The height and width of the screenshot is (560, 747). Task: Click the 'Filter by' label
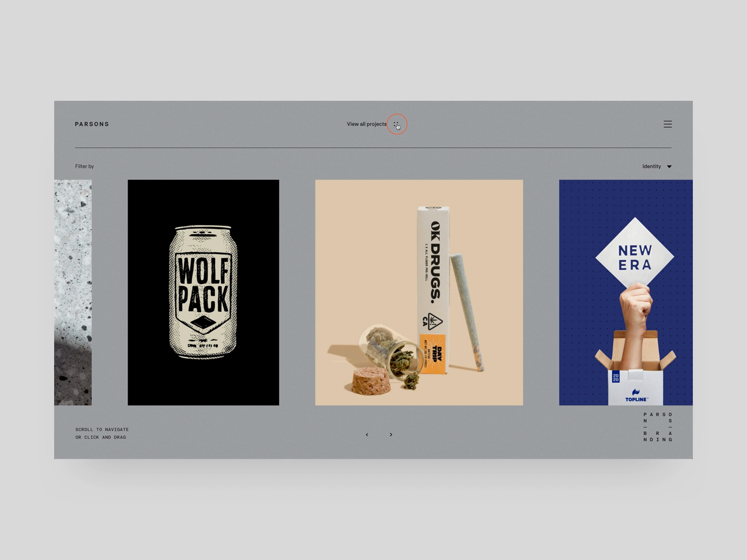[85, 166]
